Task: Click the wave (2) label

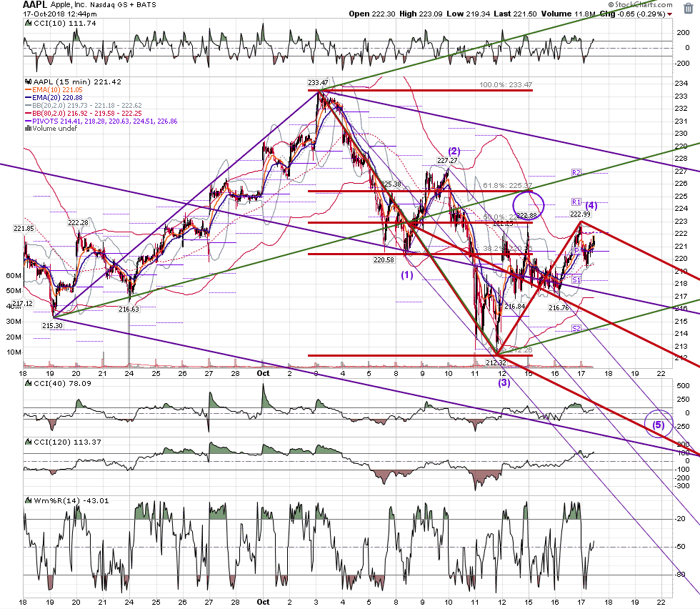Action: [454, 151]
